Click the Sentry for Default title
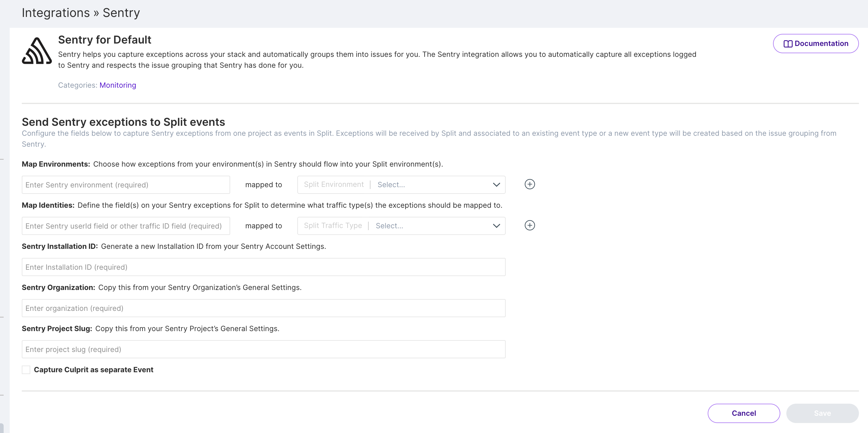Image resolution: width=868 pixels, height=433 pixels. pyautogui.click(x=104, y=40)
